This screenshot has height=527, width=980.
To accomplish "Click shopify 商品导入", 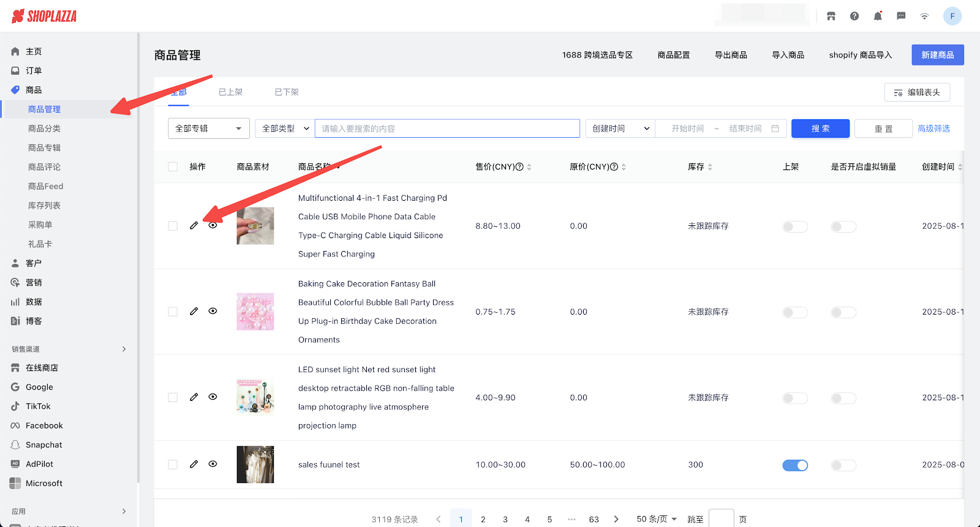I will click(861, 55).
